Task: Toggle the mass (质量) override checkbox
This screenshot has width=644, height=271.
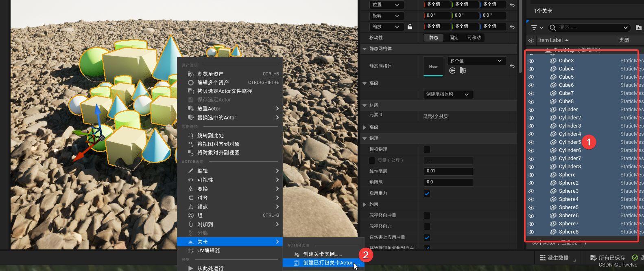Action: click(x=372, y=161)
